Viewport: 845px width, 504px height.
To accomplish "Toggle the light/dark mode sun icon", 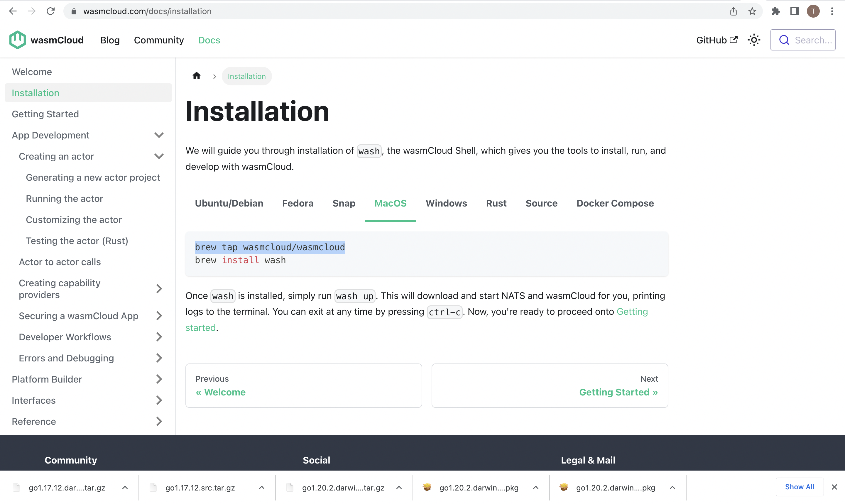I will click(754, 40).
